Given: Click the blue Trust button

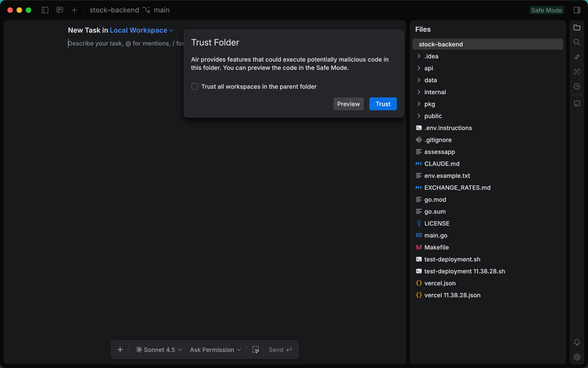Looking at the screenshot, I should click(x=383, y=104).
